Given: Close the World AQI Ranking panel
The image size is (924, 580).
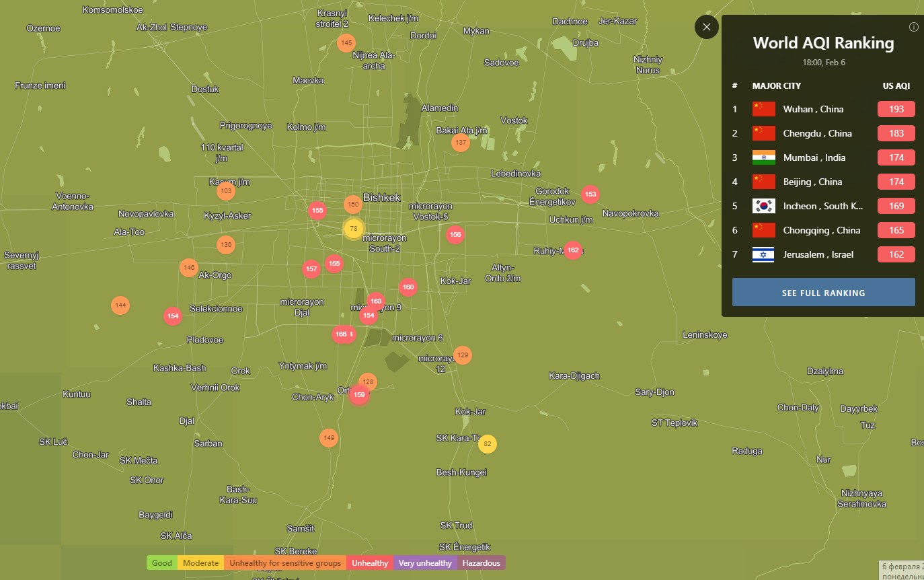Looking at the screenshot, I should pos(706,27).
